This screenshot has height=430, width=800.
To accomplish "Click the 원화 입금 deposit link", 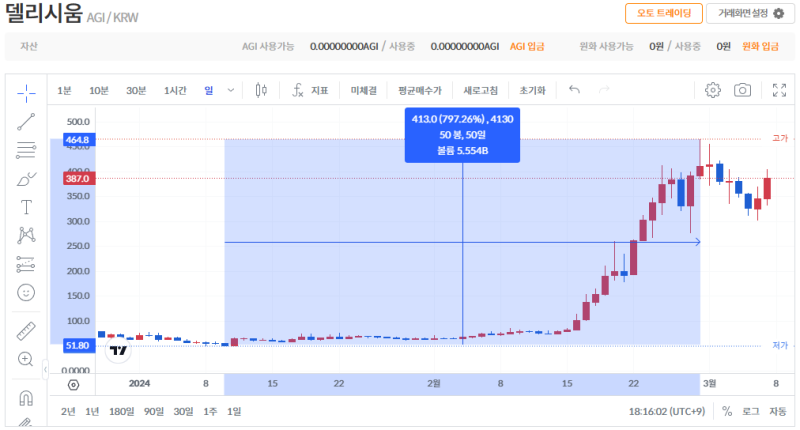I will click(760, 46).
